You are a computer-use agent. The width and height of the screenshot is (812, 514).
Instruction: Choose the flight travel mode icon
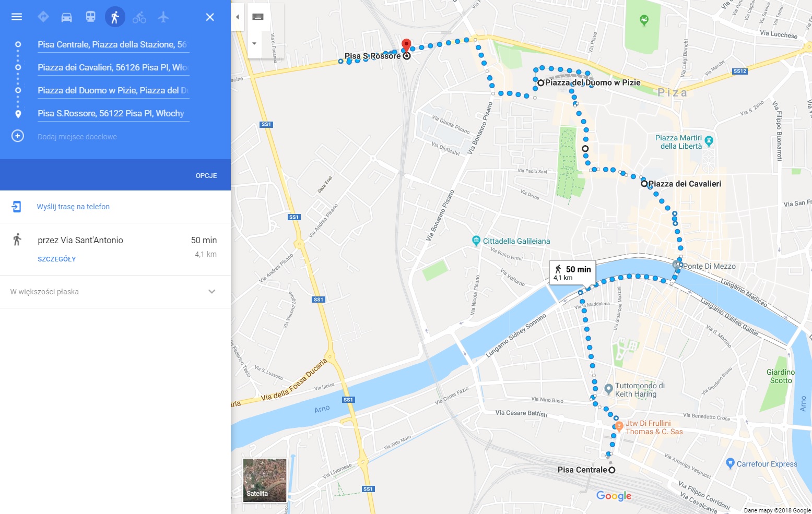tap(163, 17)
